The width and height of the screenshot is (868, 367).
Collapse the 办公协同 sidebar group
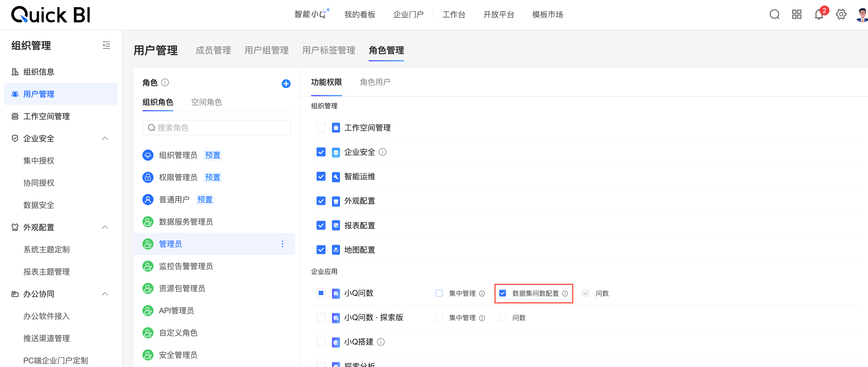105,294
